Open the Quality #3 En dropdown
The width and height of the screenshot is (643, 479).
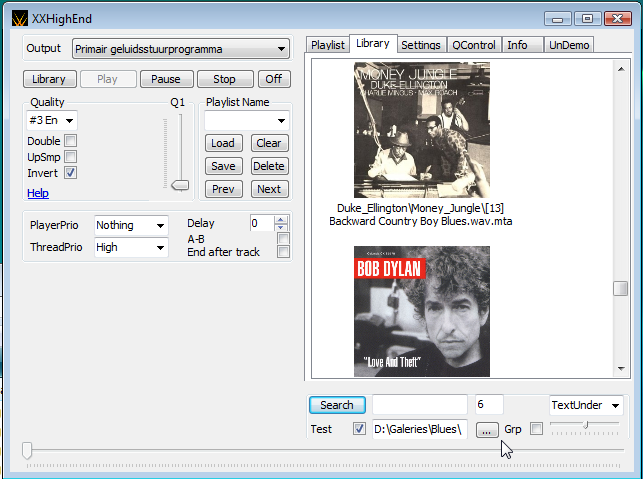click(52, 121)
